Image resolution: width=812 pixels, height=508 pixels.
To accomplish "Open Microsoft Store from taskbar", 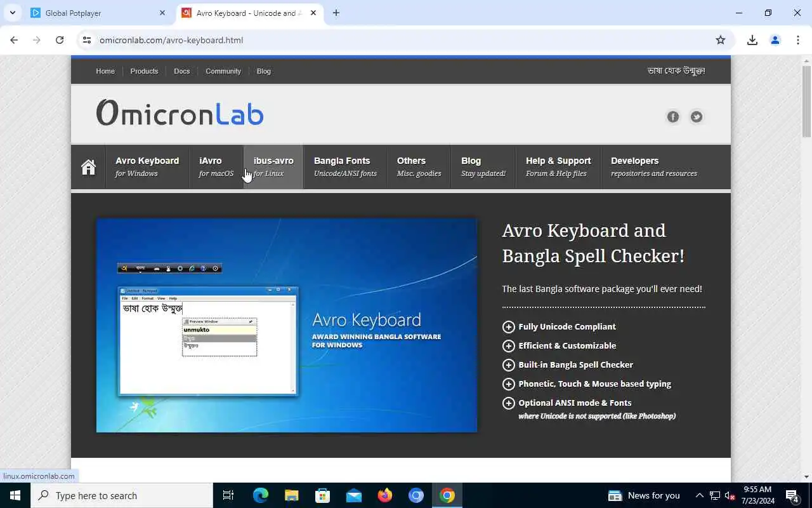I will (x=322, y=495).
